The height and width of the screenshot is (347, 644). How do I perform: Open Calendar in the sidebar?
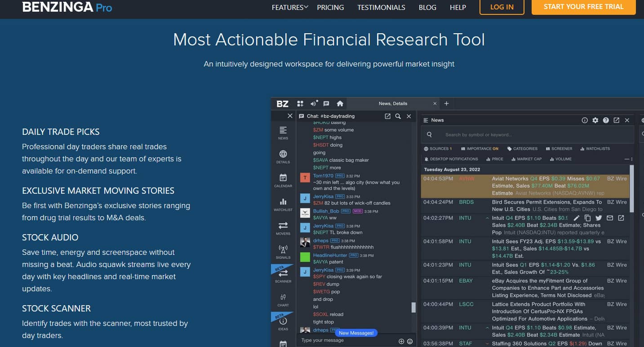[x=283, y=180]
